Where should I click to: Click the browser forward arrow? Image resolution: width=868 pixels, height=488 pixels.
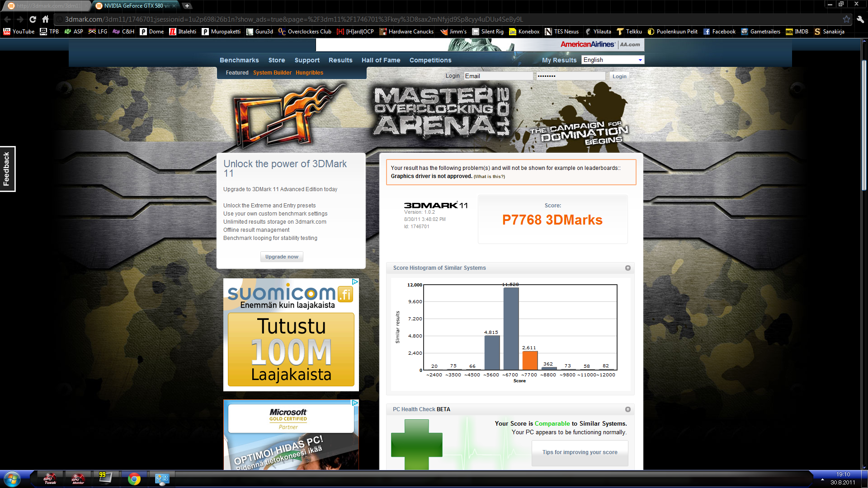click(20, 19)
